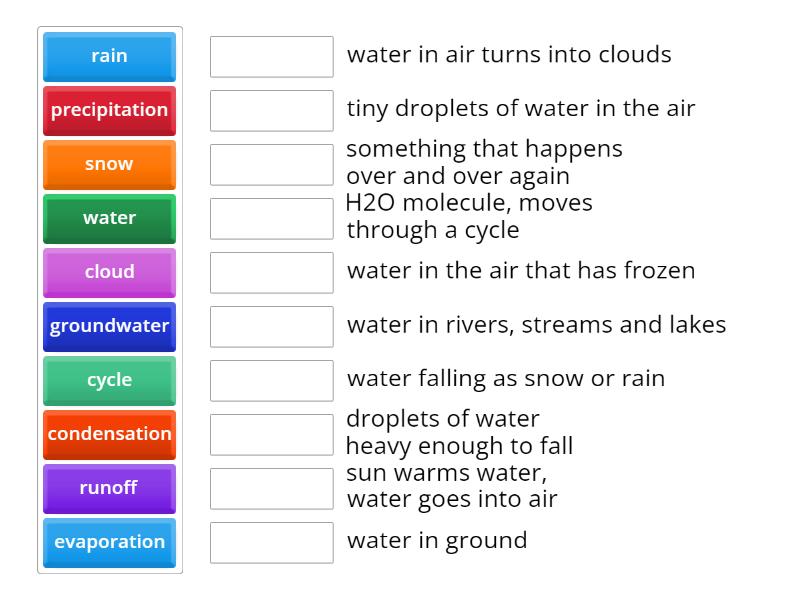Click the answer box beside clouds definition
This screenshot has height=600, width=800.
tap(271, 57)
